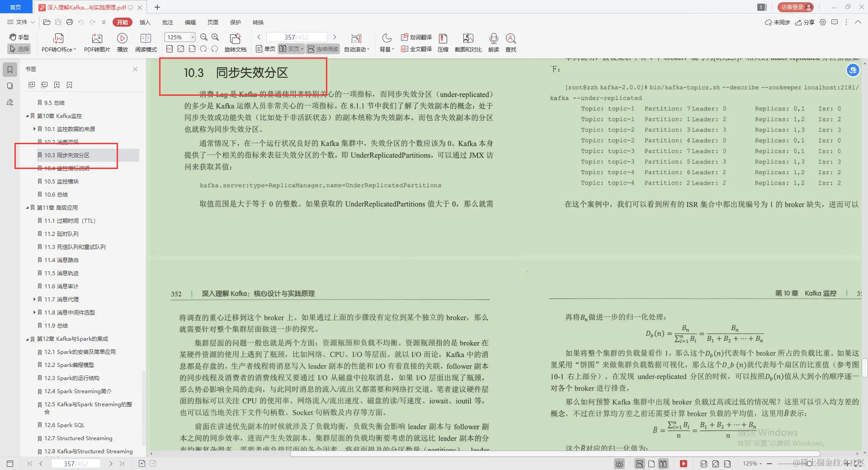
Task: Enable eye-protection mode in status bar
Action: (618, 464)
